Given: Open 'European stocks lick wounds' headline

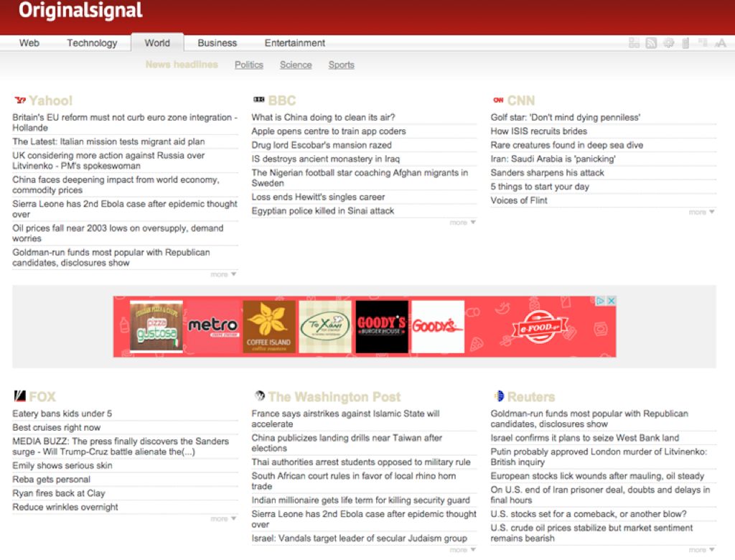Looking at the screenshot, I should [597, 476].
